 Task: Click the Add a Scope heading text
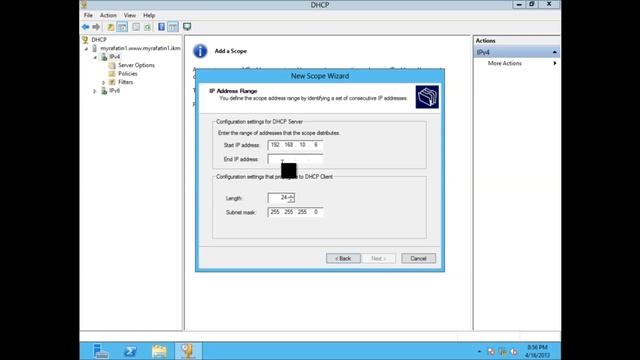click(231, 51)
